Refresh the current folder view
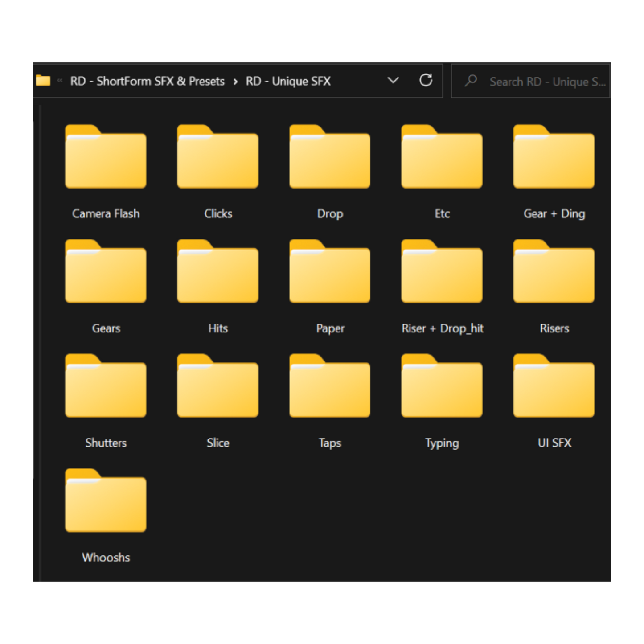Viewport: 644px width, 644px height. click(426, 81)
